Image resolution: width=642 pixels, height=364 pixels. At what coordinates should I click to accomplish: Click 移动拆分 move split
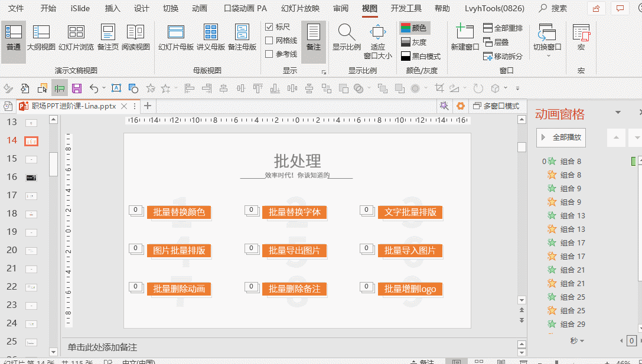503,57
